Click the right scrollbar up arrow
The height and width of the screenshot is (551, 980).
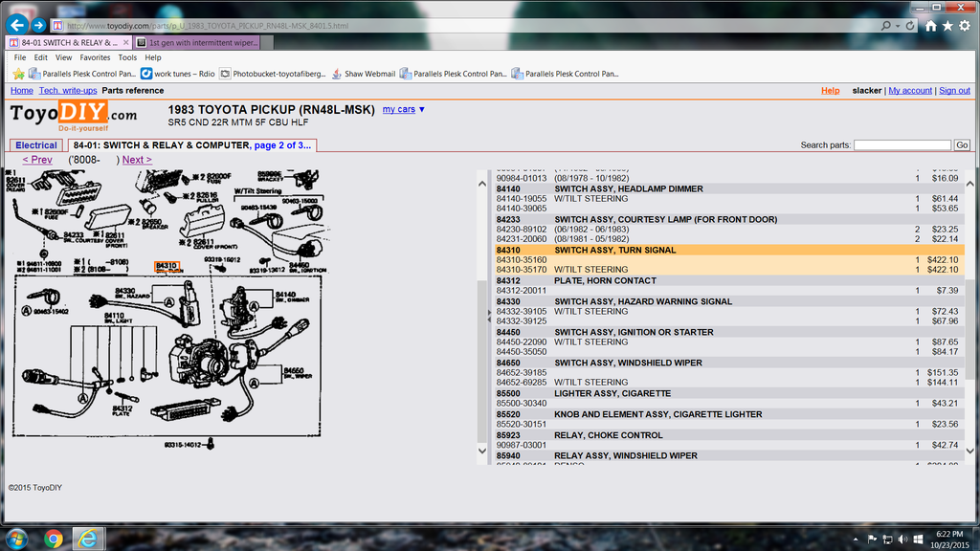[969, 184]
